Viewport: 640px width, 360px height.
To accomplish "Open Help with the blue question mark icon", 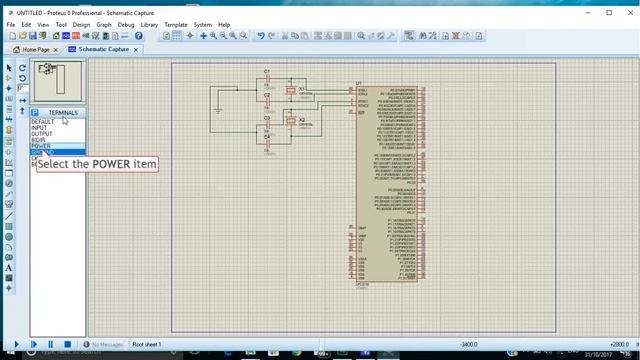I will point(139,36).
